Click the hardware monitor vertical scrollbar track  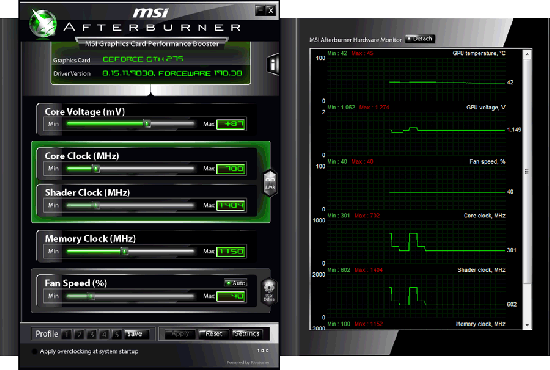(x=527, y=190)
